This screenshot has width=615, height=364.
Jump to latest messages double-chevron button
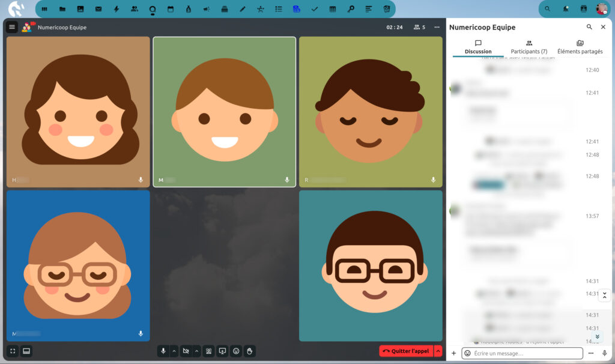pos(598,336)
